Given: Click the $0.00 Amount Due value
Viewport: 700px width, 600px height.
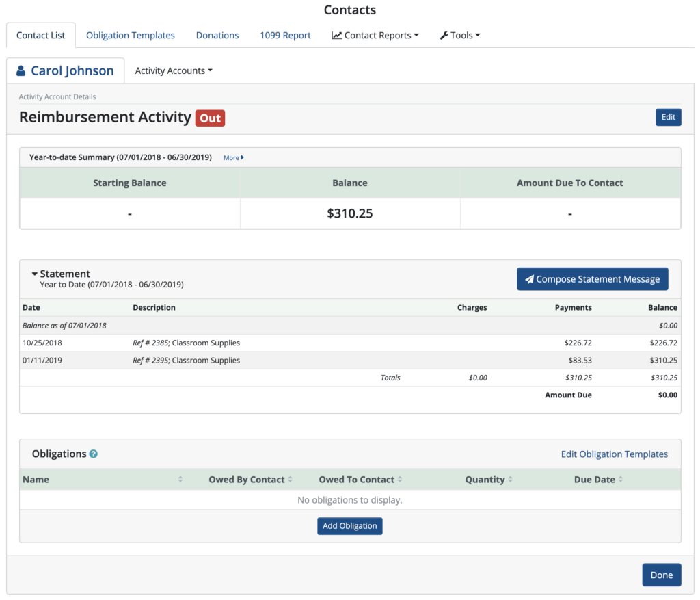Looking at the screenshot, I should point(667,395).
